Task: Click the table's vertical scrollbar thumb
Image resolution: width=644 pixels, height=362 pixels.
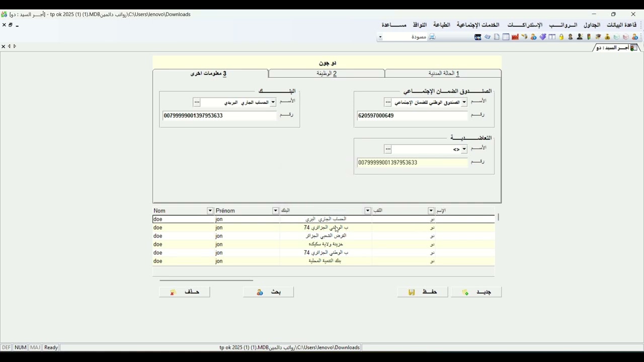Action: (x=498, y=217)
